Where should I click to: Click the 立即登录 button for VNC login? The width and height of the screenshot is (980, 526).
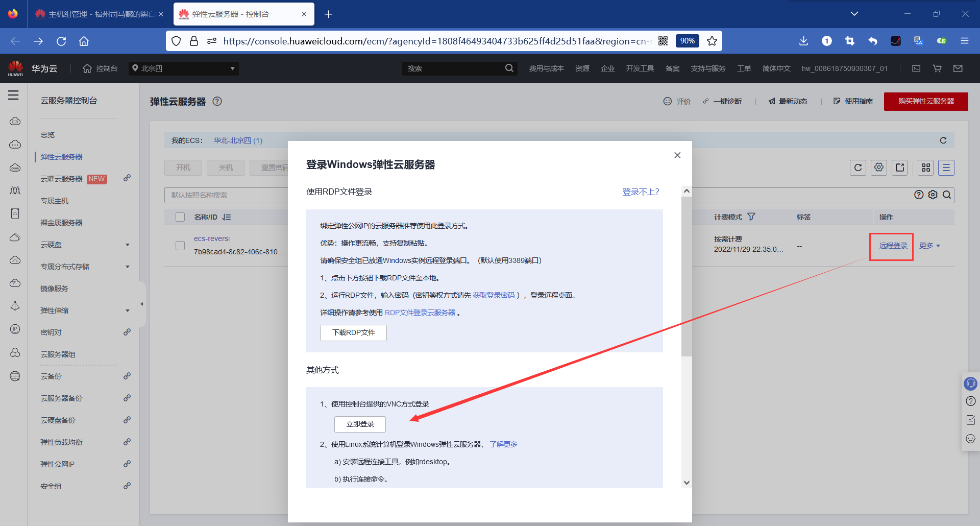(359, 424)
